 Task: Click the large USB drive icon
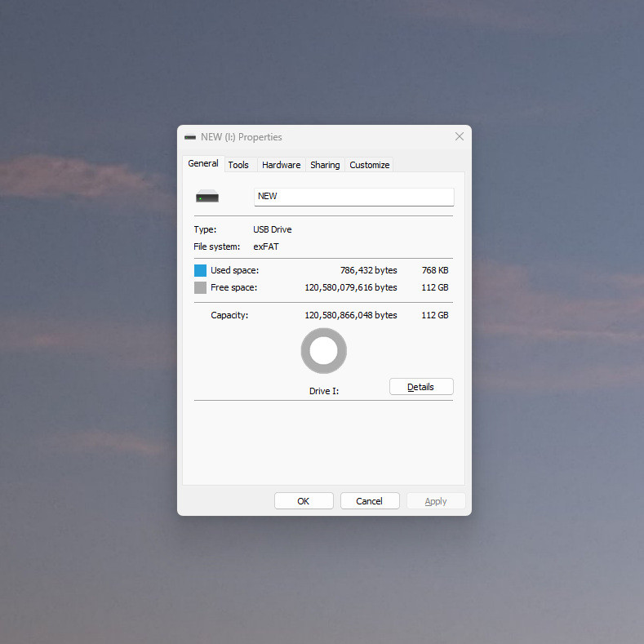[x=207, y=197]
